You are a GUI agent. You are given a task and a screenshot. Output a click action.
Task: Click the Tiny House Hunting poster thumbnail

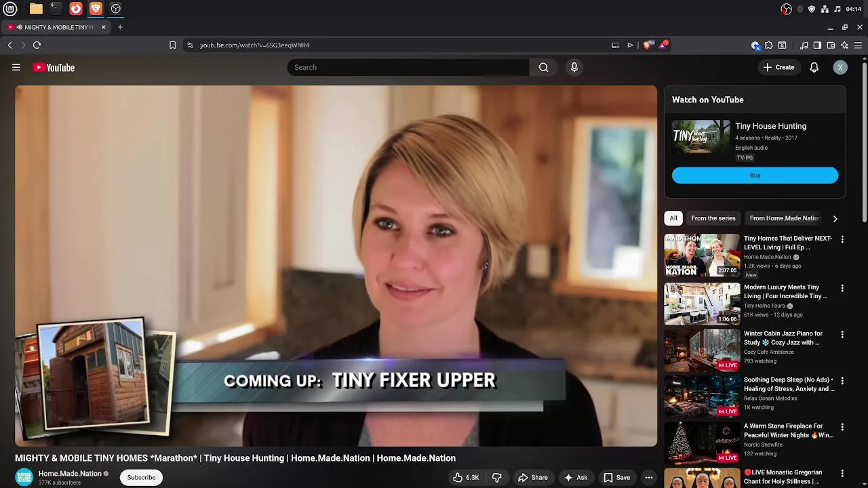(701, 136)
